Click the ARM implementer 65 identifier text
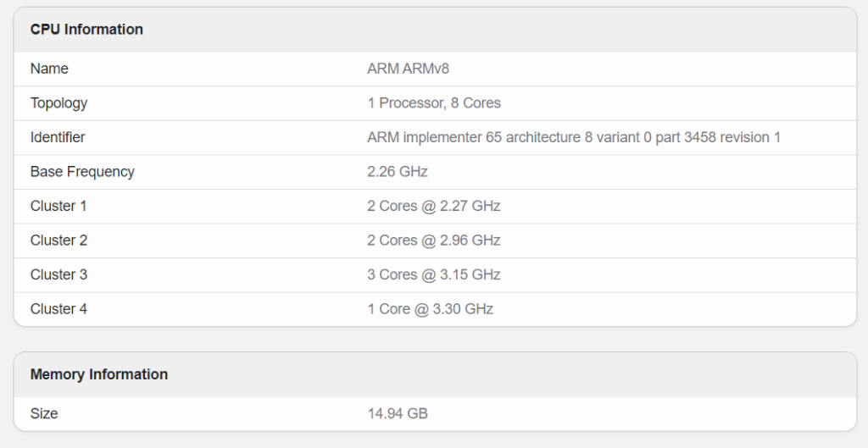 574,137
